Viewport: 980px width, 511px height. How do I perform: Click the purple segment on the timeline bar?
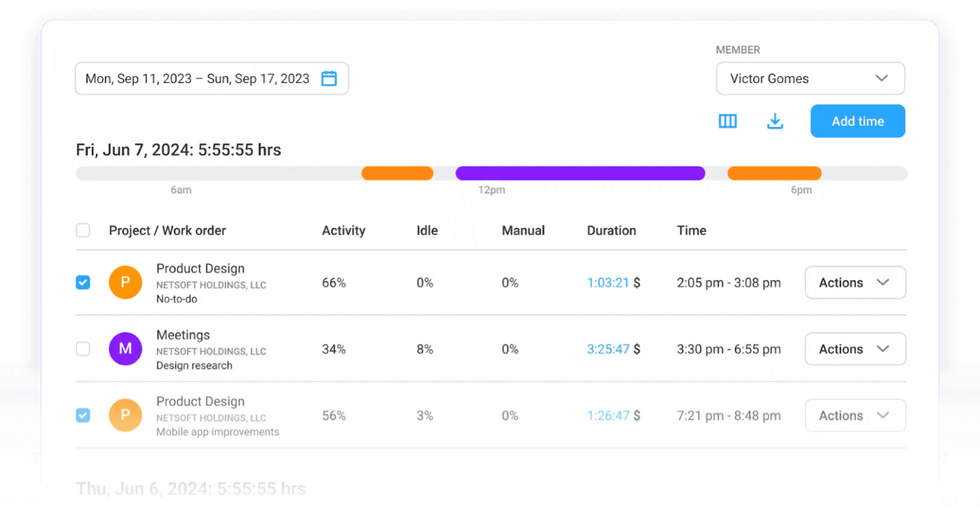(x=580, y=174)
